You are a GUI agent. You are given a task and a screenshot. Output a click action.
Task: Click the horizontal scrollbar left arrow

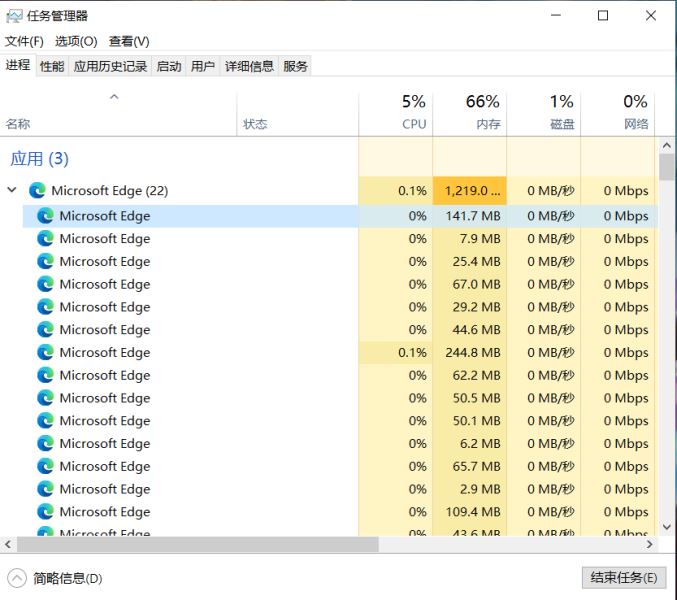coord(8,544)
